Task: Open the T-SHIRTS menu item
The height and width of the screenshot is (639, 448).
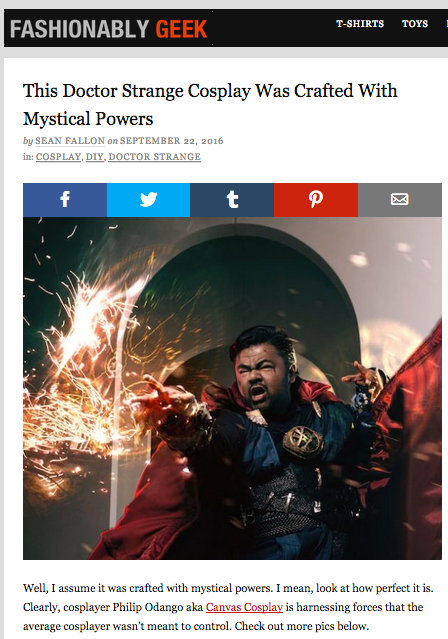Action: tap(360, 24)
